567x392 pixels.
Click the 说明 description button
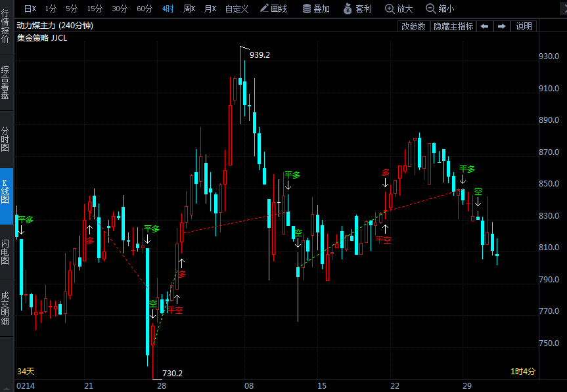point(524,26)
